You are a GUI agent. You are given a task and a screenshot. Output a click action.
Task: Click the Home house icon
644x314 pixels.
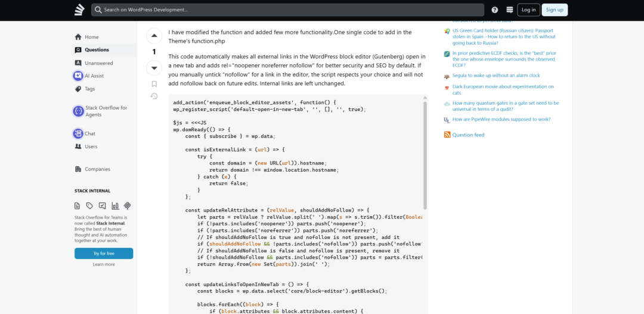tap(78, 37)
